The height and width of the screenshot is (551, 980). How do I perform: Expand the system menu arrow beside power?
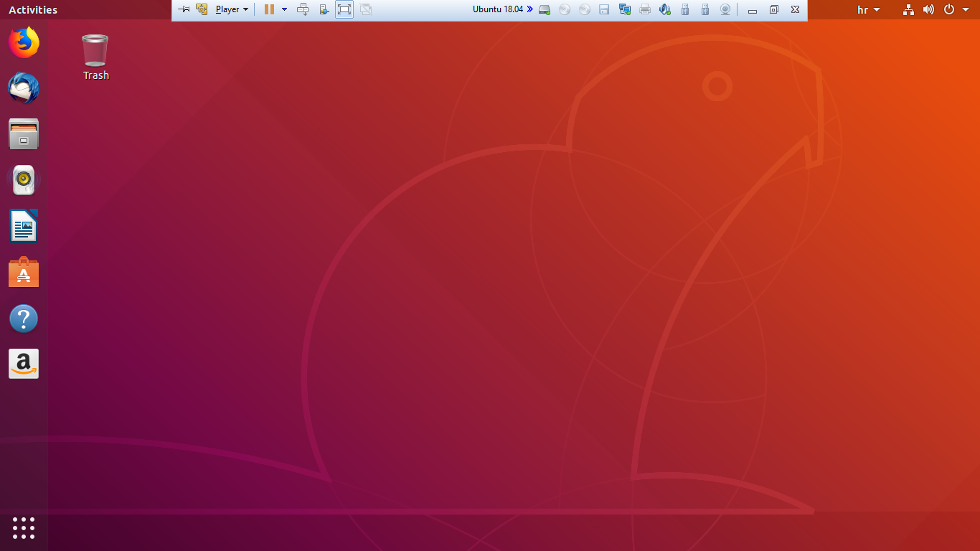click(966, 10)
